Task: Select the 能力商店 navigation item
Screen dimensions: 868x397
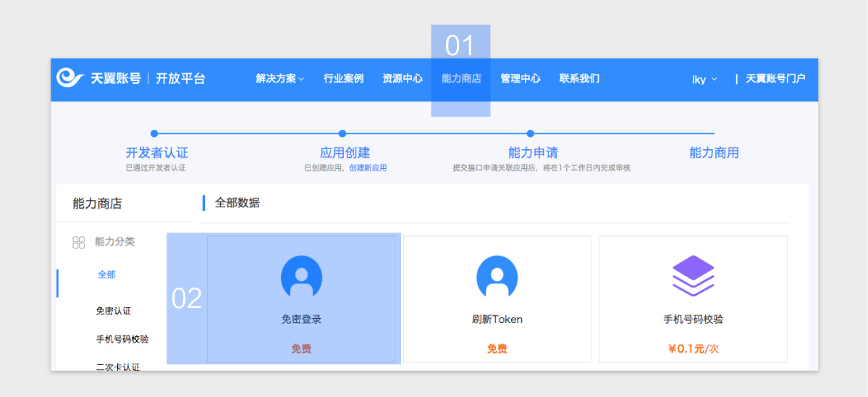Action: pos(461,79)
